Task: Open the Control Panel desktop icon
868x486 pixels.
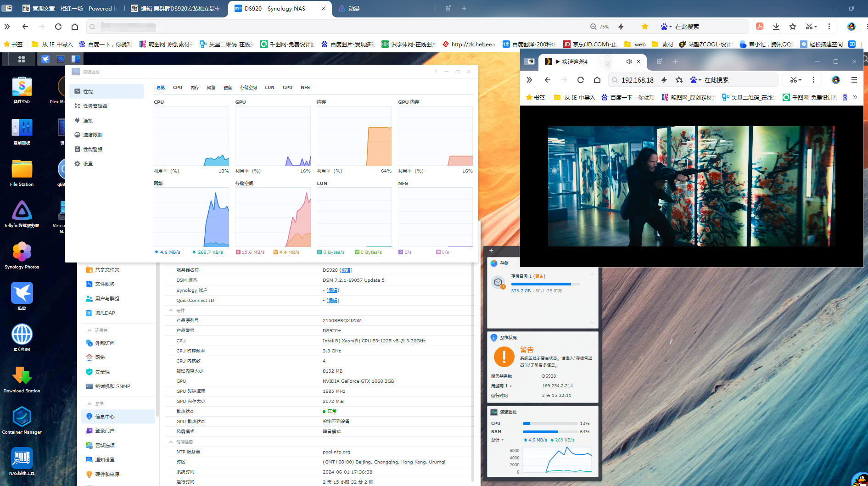Action: click(22, 128)
